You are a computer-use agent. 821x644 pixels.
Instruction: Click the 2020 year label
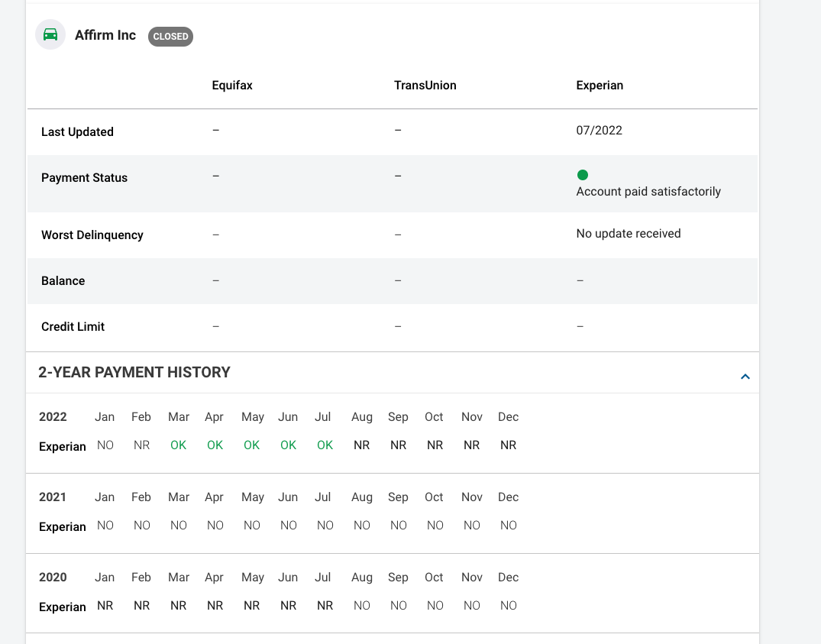pos(53,577)
